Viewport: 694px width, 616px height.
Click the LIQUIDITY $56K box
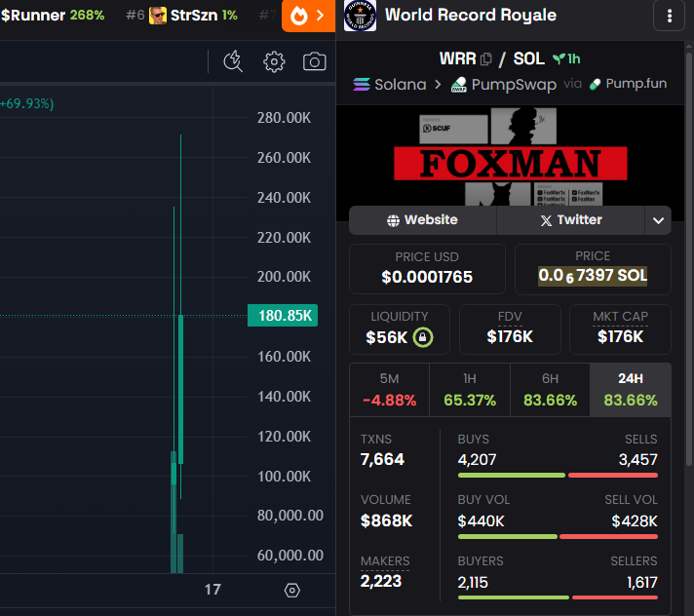[x=400, y=329]
